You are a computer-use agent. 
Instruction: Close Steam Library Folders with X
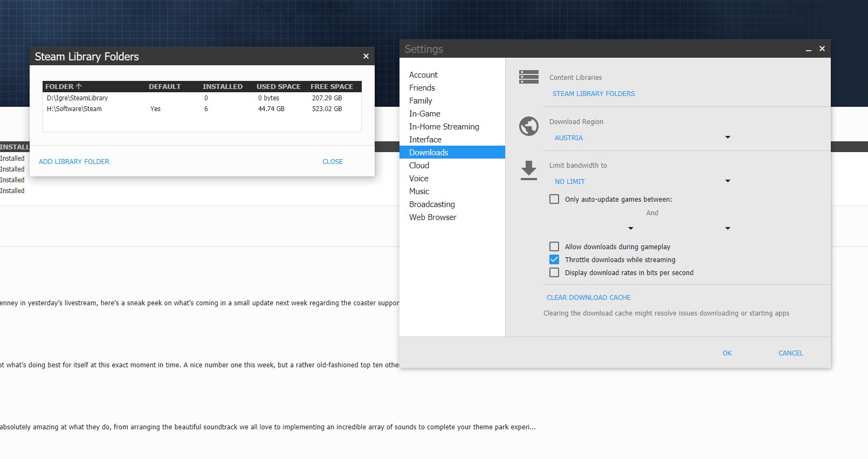point(366,56)
